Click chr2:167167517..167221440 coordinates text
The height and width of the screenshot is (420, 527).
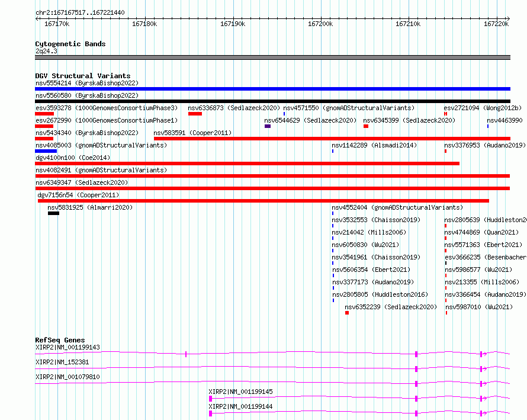coord(80,12)
